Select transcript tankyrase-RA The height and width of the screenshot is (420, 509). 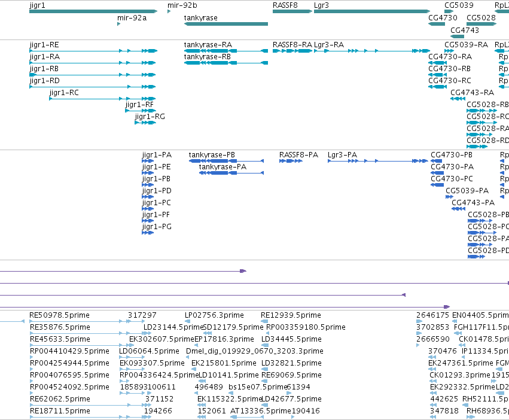tap(226, 51)
